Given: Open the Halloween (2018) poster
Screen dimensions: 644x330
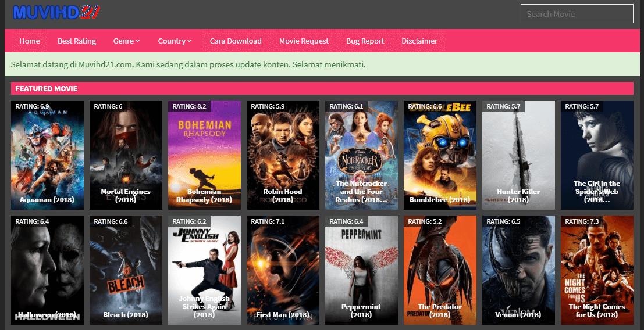Looking at the screenshot, I should pyautogui.click(x=47, y=270).
